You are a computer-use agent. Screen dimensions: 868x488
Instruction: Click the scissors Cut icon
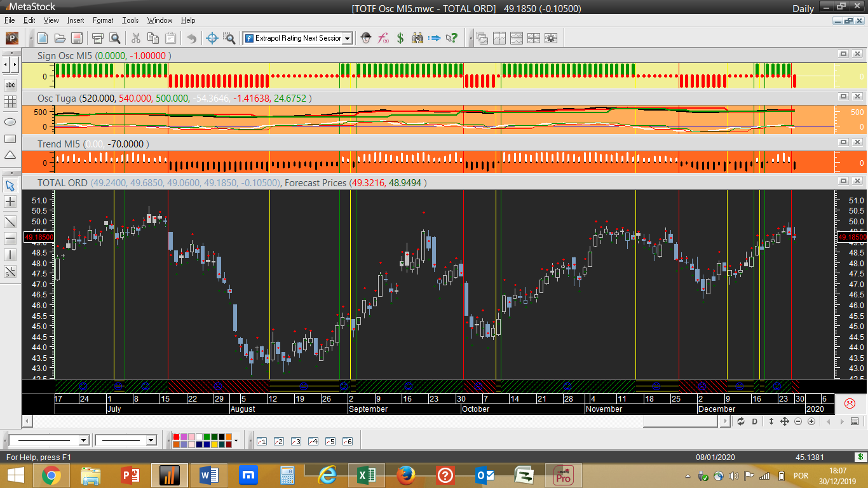point(136,38)
